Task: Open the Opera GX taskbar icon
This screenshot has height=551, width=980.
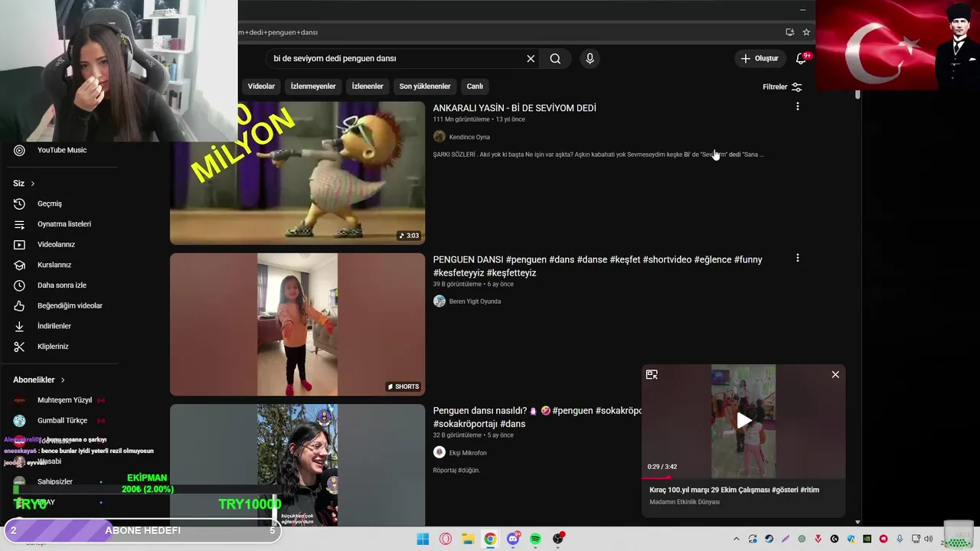Action: [446, 539]
